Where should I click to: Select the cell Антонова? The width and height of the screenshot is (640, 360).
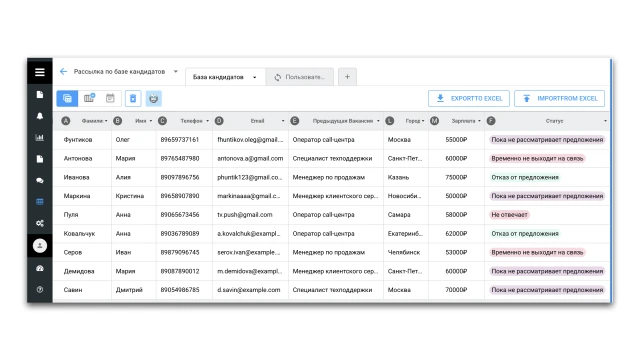pyautogui.click(x=82, y=158)
